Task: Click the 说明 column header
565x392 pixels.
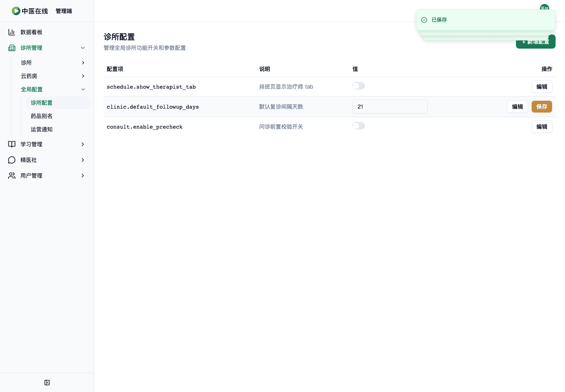Action: (264, 69)
